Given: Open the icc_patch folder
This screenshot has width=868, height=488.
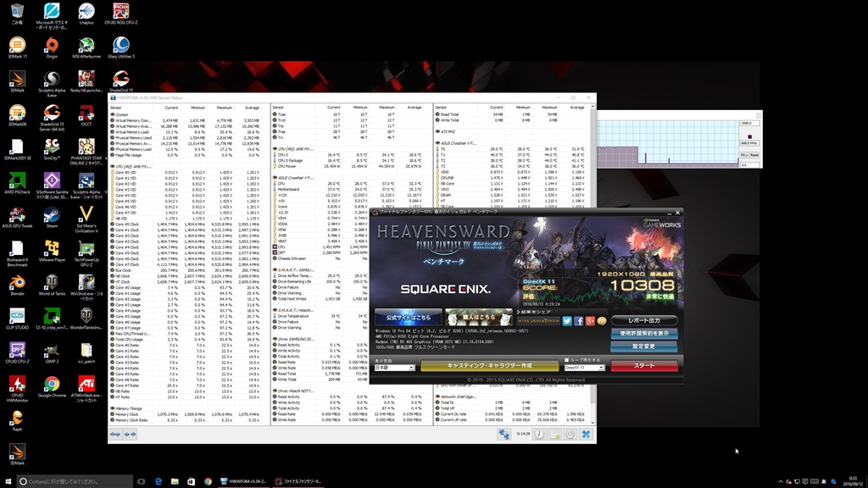Looking at the screenshot, I should point(86,353).
